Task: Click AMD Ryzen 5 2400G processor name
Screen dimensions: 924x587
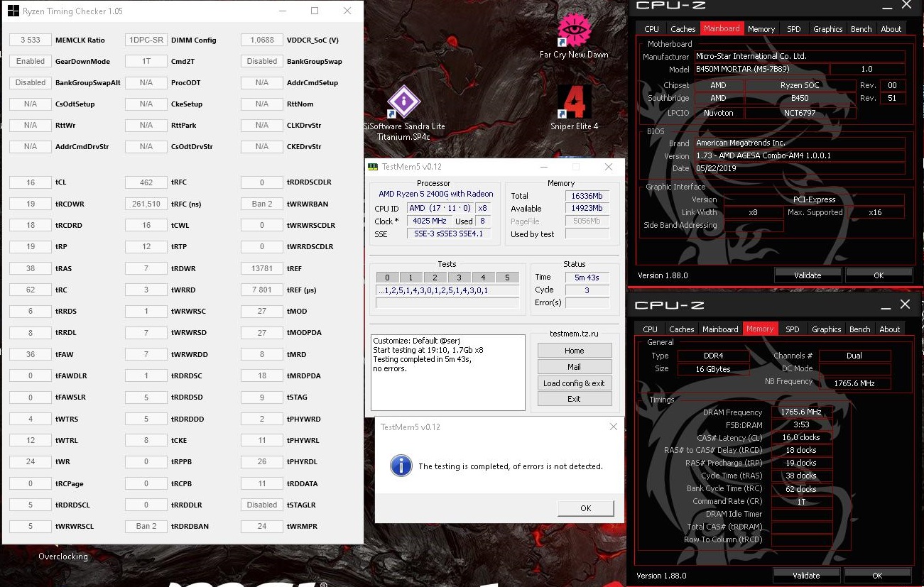Action: pyautogui.click(x=435, y=194)
